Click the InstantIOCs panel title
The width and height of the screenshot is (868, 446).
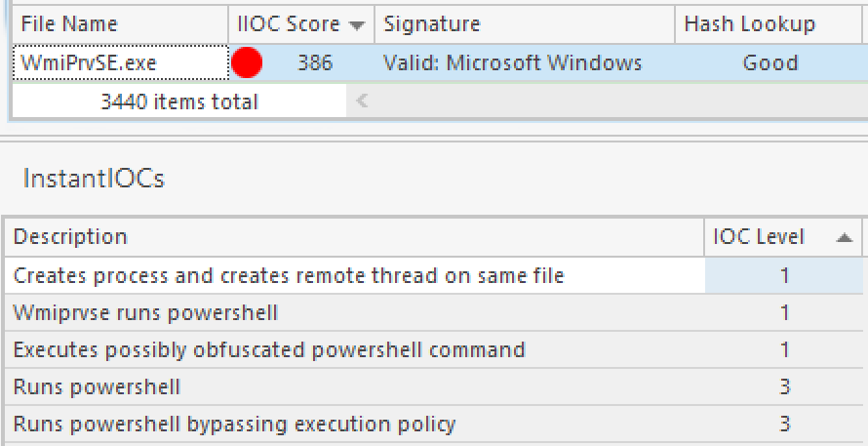click(x=94, y=179)
